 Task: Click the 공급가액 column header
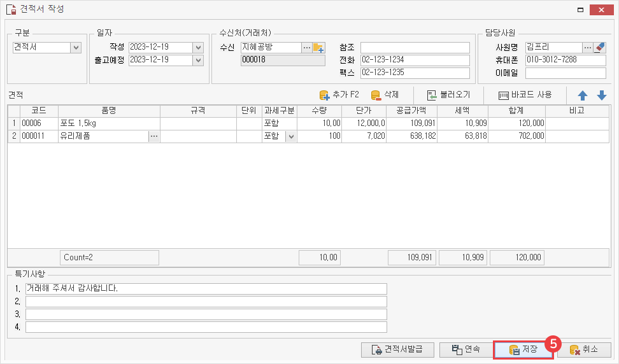(x=411, y=111)
